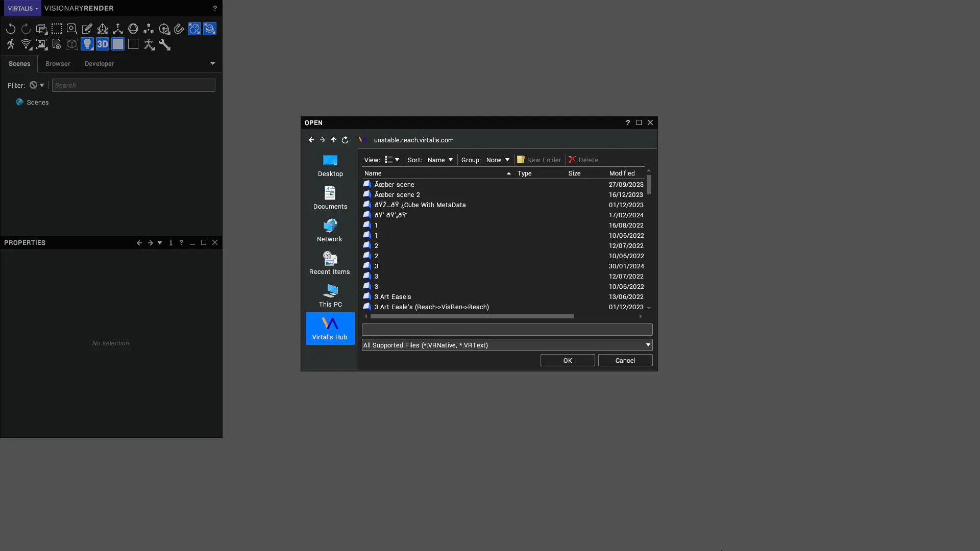Toggle the lightbulb lighting button
This screenshot has width=980, height=551.
click(x=87, y=44)
